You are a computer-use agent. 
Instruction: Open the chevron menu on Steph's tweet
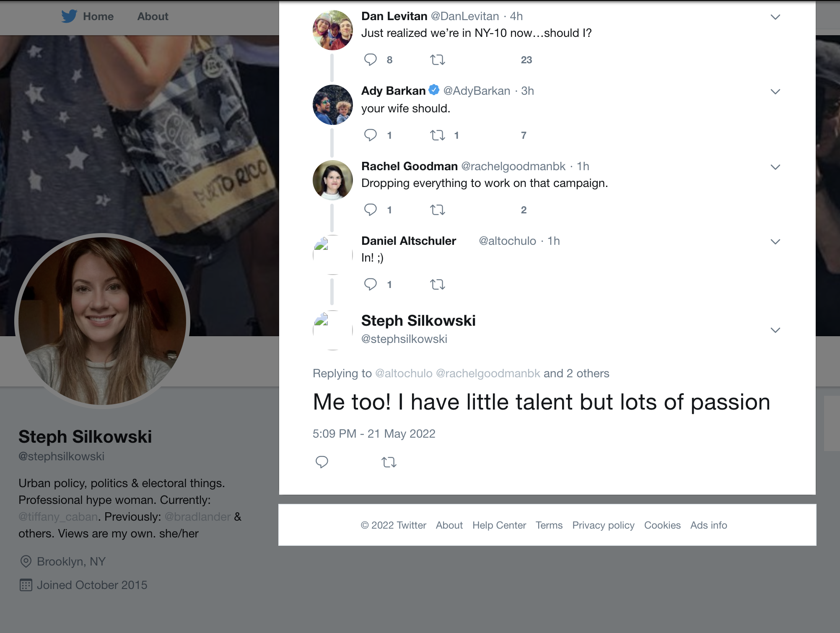click(x=775, y=330)
